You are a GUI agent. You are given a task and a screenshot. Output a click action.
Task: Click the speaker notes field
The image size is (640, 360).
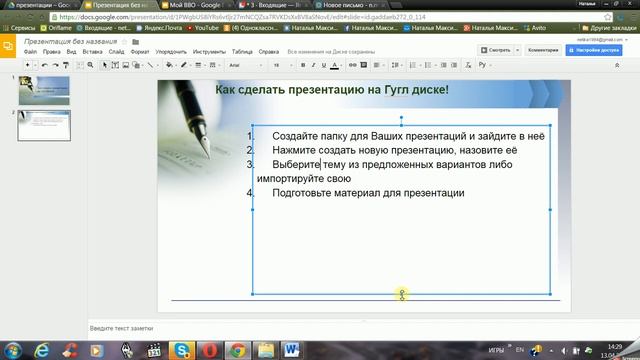pyautogui.click(x=363, y=328)
